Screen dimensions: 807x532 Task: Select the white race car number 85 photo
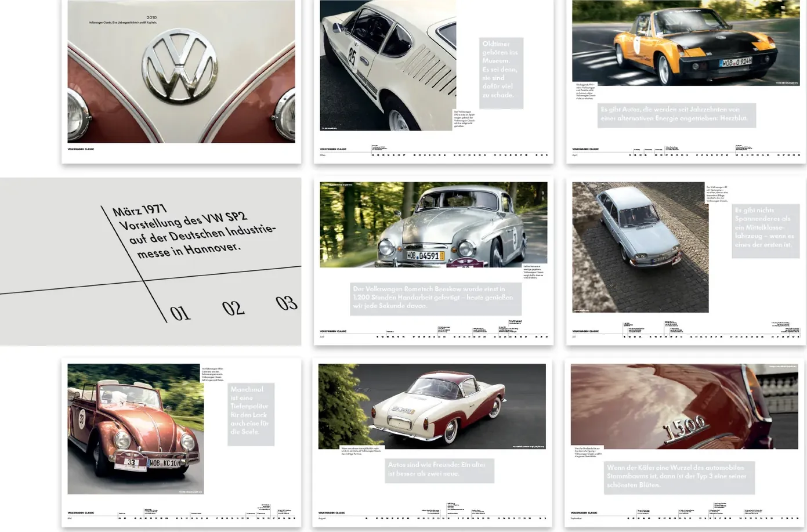(x=388, y=65)
